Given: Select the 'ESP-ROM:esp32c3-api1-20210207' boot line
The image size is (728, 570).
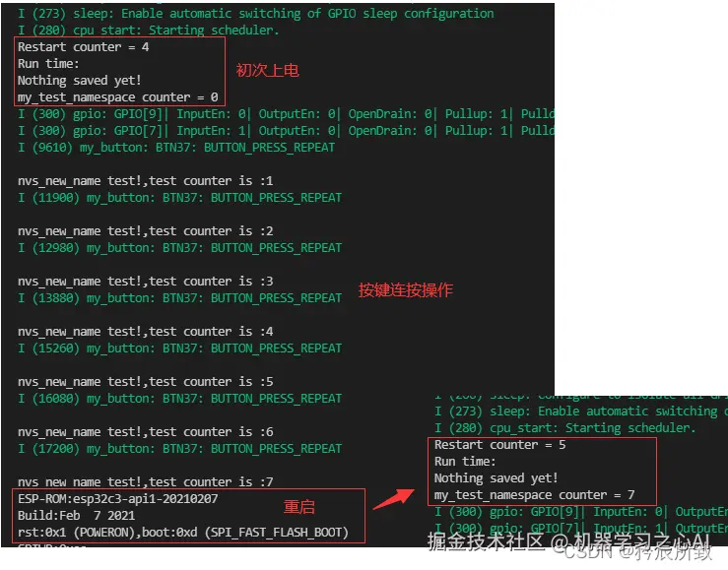Looking at the screenshot, I should click(x=118, y=499).
